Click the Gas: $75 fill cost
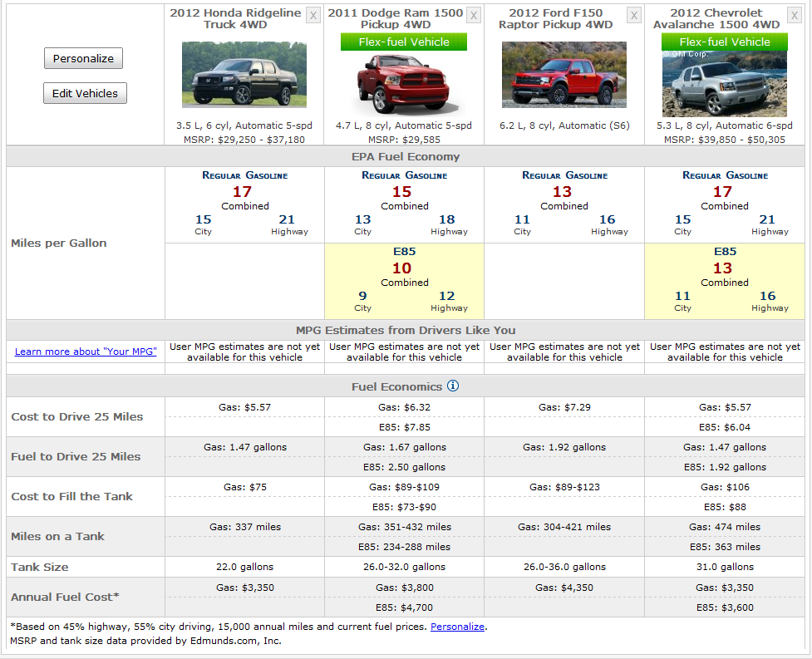The height and width of the screenshot is (659, 812). (245, 487)
